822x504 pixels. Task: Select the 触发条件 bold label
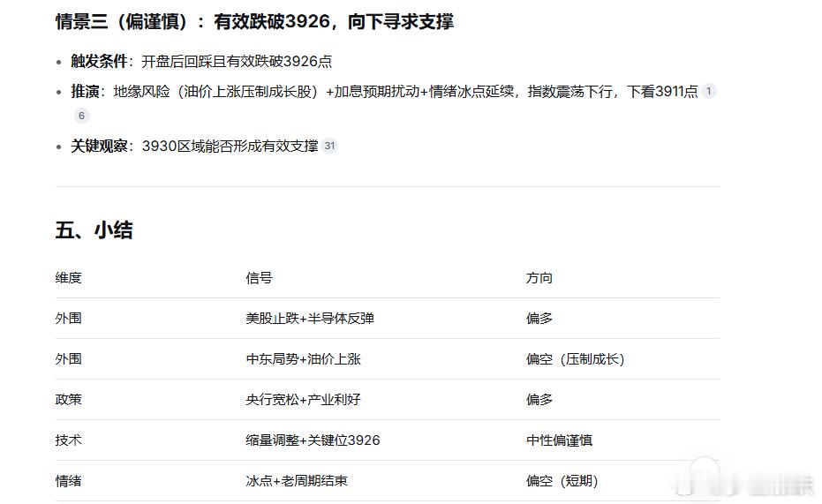99,61
